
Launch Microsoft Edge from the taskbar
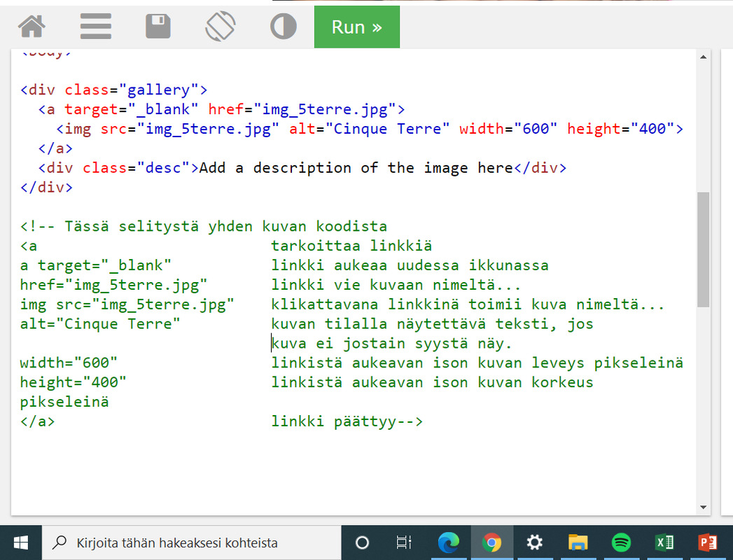[448, 542]
